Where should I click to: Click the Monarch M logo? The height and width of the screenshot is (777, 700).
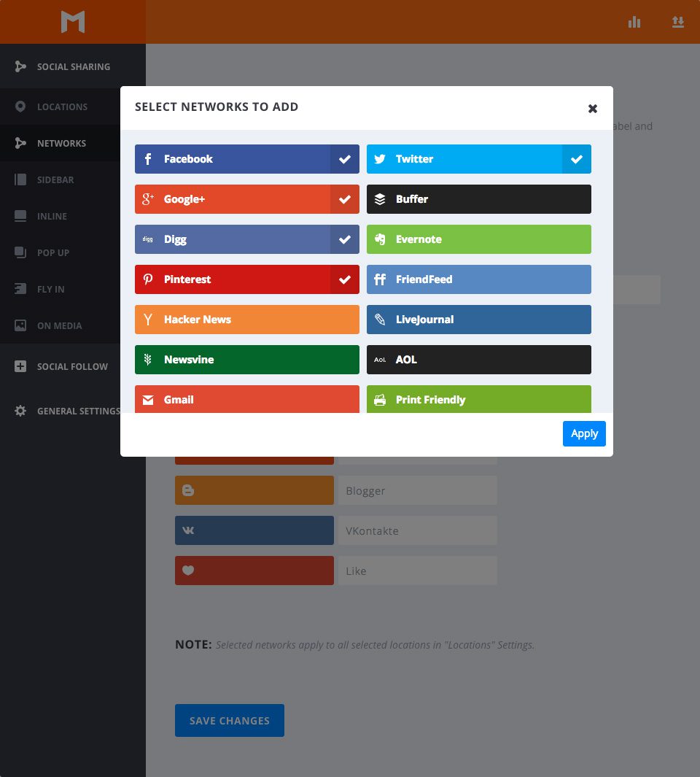[x=73, y=22]
